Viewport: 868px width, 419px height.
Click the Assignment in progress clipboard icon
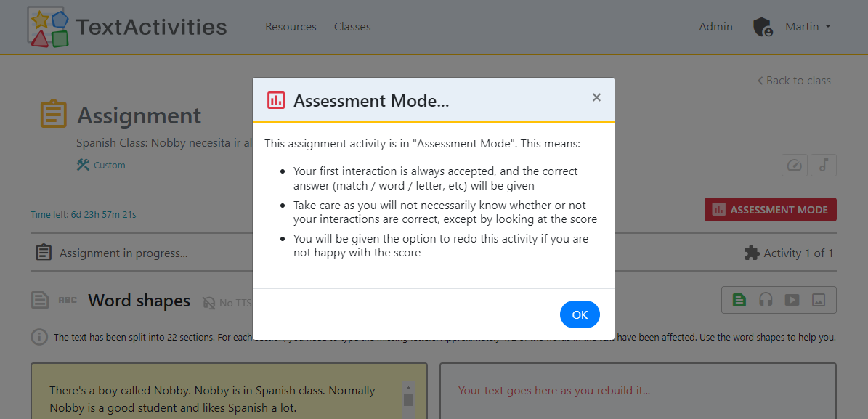[44, 253]
